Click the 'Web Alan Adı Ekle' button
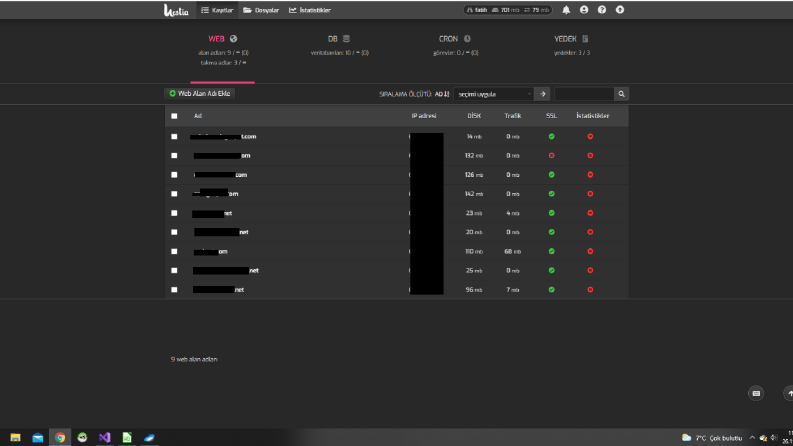Screen dimensions: 793x446 pyautogui.click(x=200, y=94)
